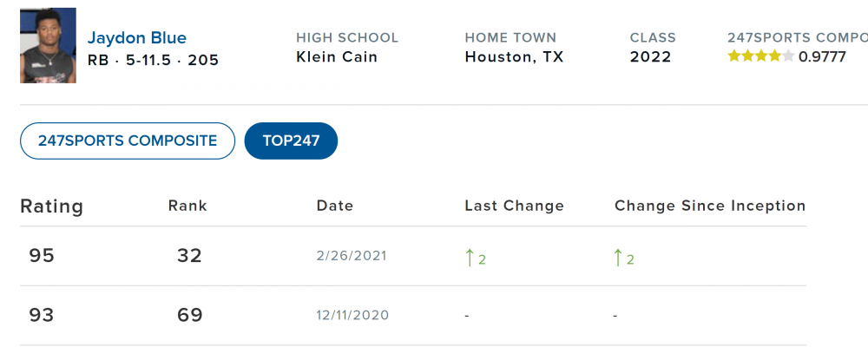Click the Last Change column header

click(515, 206)
